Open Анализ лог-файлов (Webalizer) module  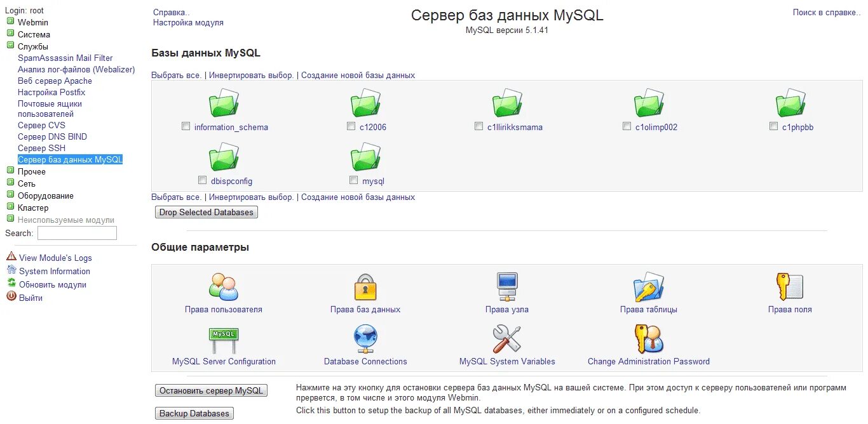(76, 69)
